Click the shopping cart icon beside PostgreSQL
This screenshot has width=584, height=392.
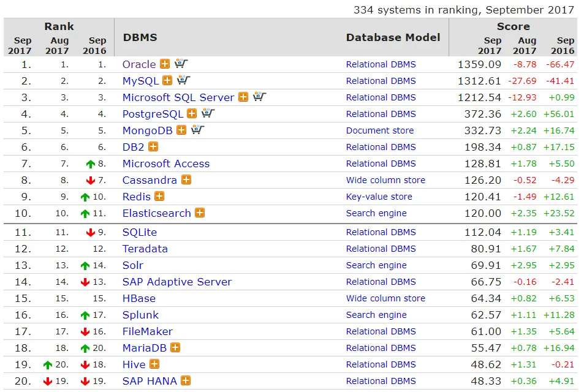[x=208, y=113]
